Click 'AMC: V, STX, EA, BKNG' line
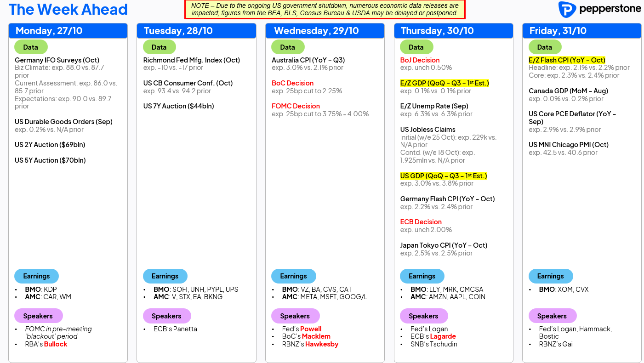The width and height of the screenshot is (644, 363). coord(188,297)
